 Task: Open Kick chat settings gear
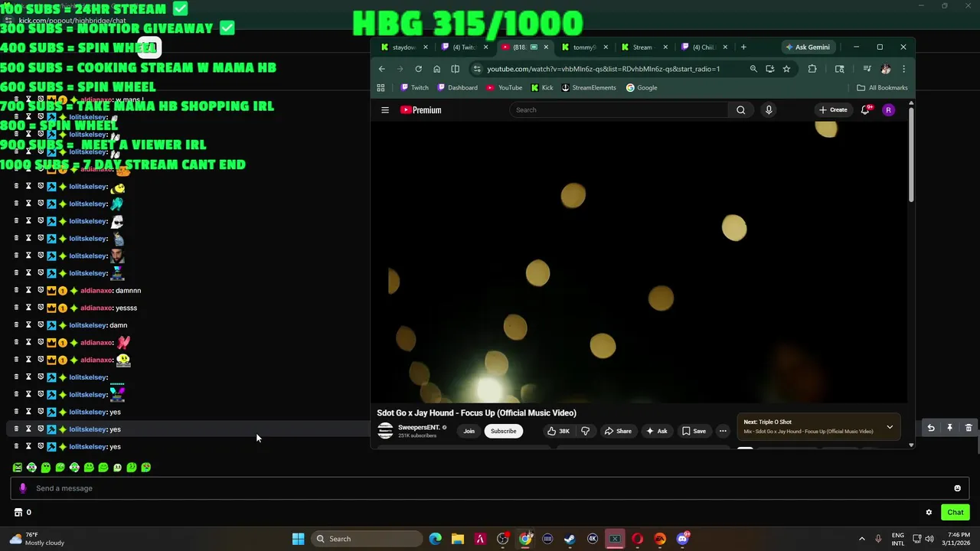click(x=929, y=513)
